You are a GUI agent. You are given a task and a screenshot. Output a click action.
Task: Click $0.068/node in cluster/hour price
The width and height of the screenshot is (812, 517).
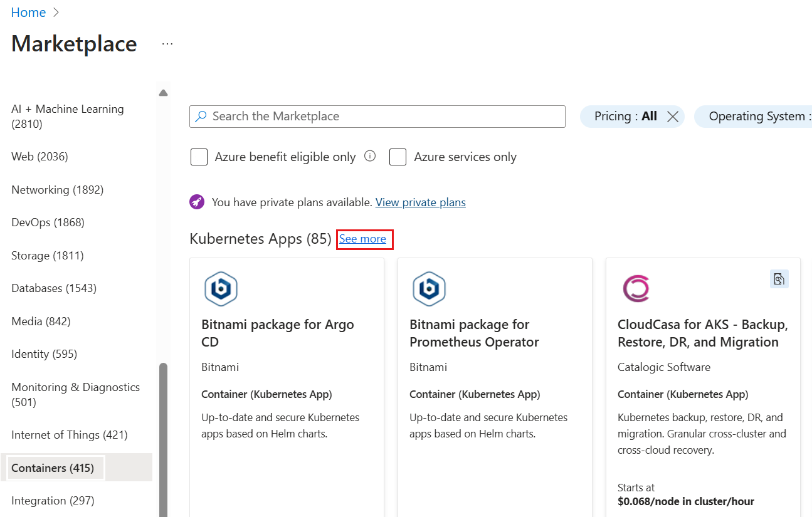pos(686,501)
